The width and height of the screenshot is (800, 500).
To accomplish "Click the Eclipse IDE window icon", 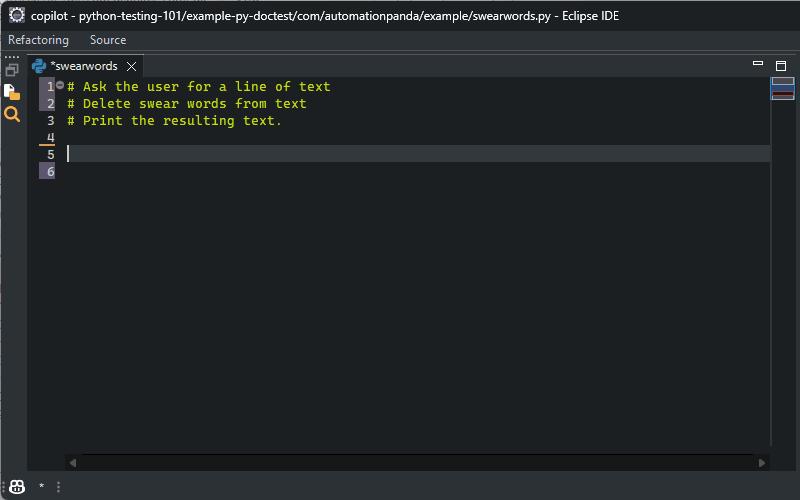I will point(17,15).
